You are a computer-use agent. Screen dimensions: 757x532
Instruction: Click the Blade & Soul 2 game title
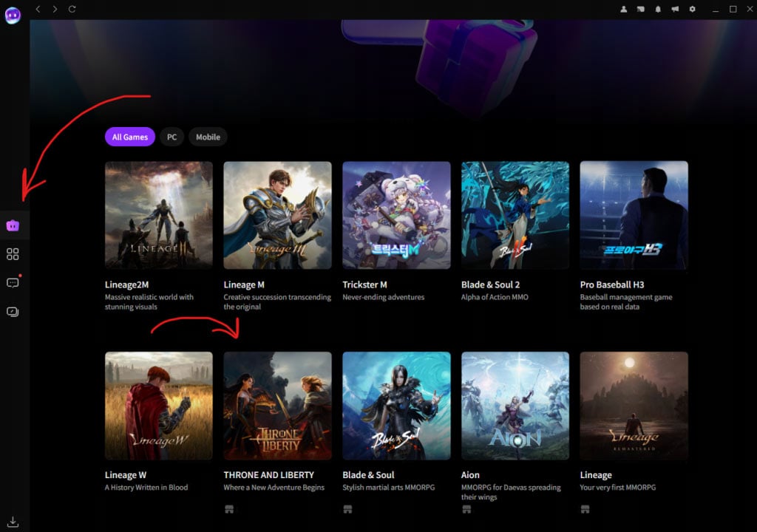491,284
